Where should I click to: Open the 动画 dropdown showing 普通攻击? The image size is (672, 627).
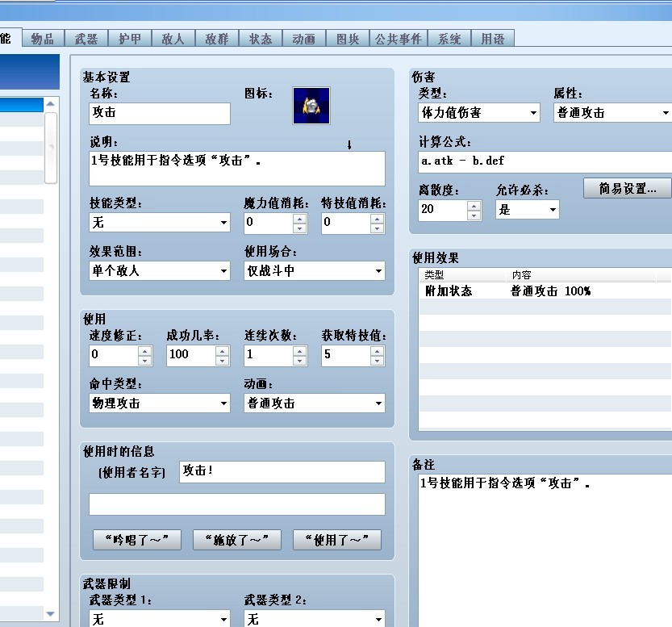click(x=314, y=403)
